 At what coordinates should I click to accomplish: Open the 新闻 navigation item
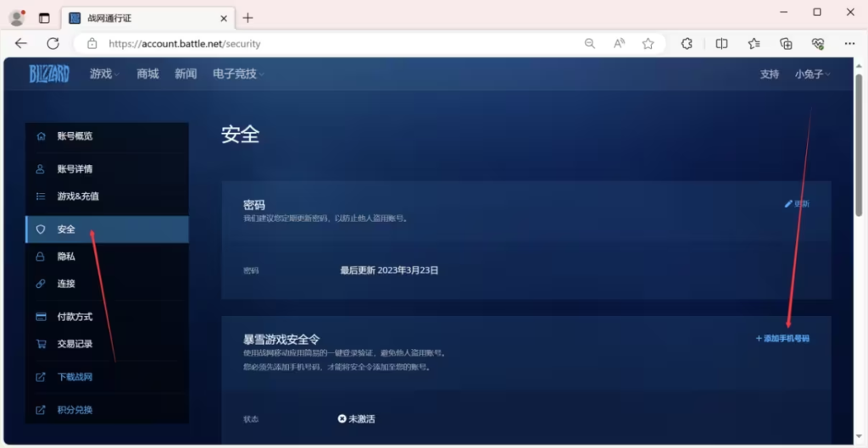coord(186,75)
